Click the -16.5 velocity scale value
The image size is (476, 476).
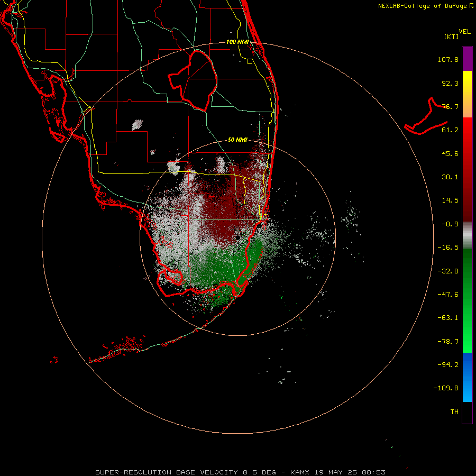[448, 248]
